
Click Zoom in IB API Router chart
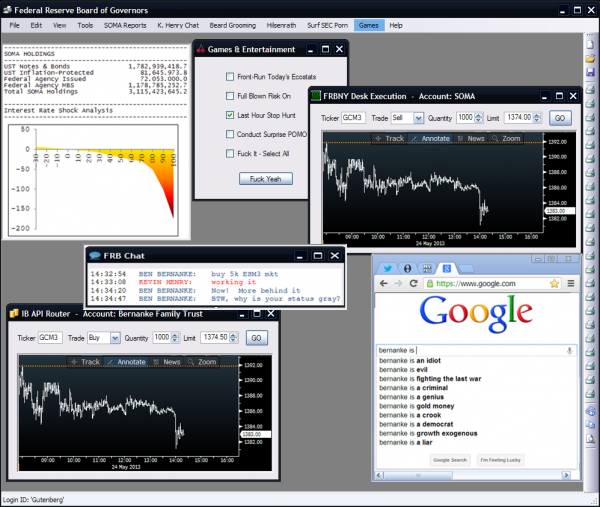(202, 362)
